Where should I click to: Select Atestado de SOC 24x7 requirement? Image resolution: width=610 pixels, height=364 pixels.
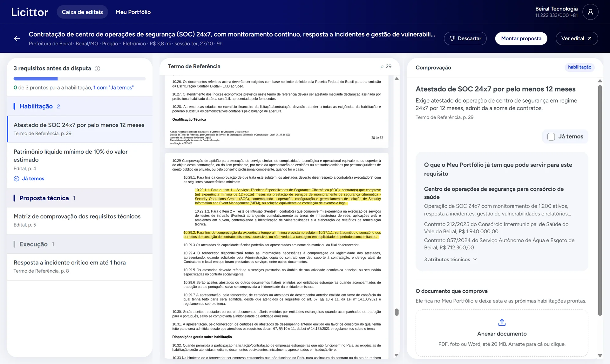pos(79,129)
